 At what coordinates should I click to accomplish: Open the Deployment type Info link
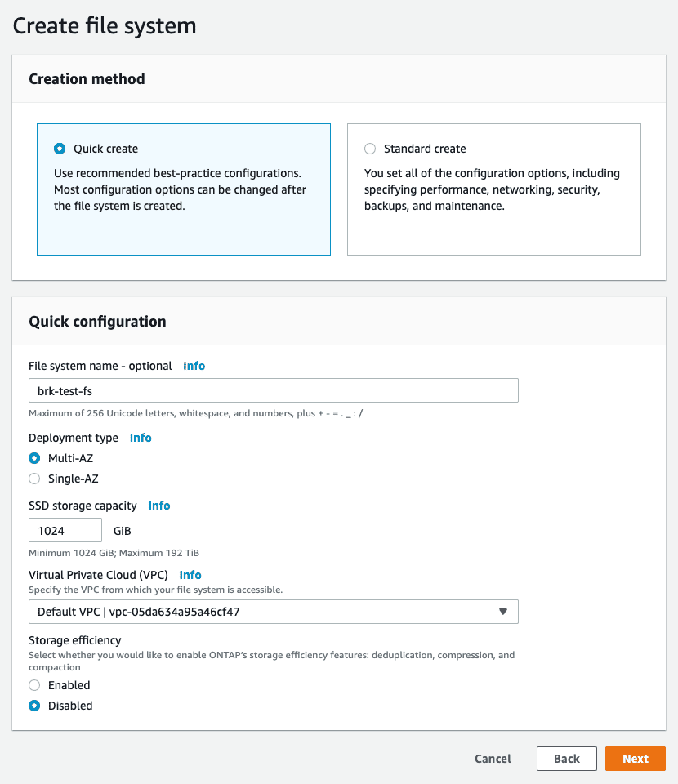point(140,438)
